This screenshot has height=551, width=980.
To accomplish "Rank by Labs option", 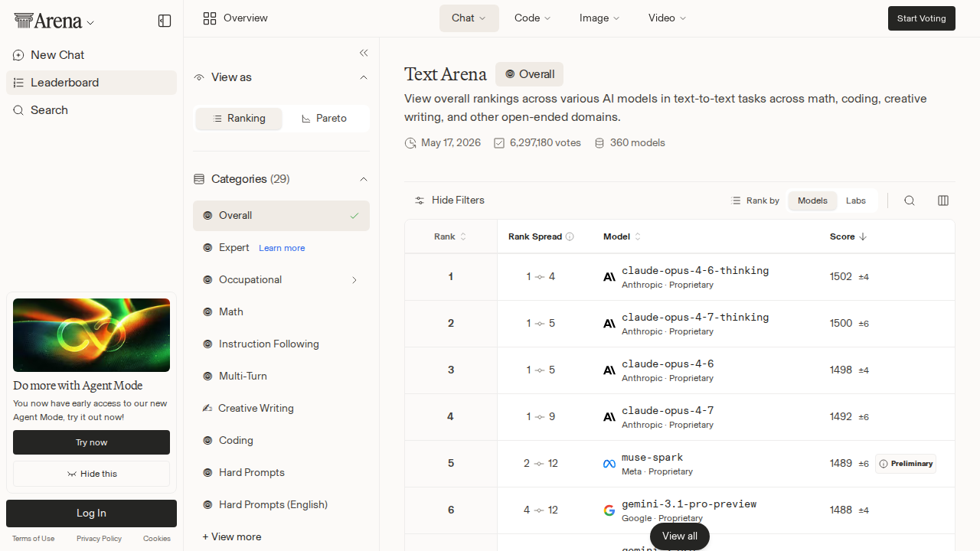I will (x=856, y=201).
